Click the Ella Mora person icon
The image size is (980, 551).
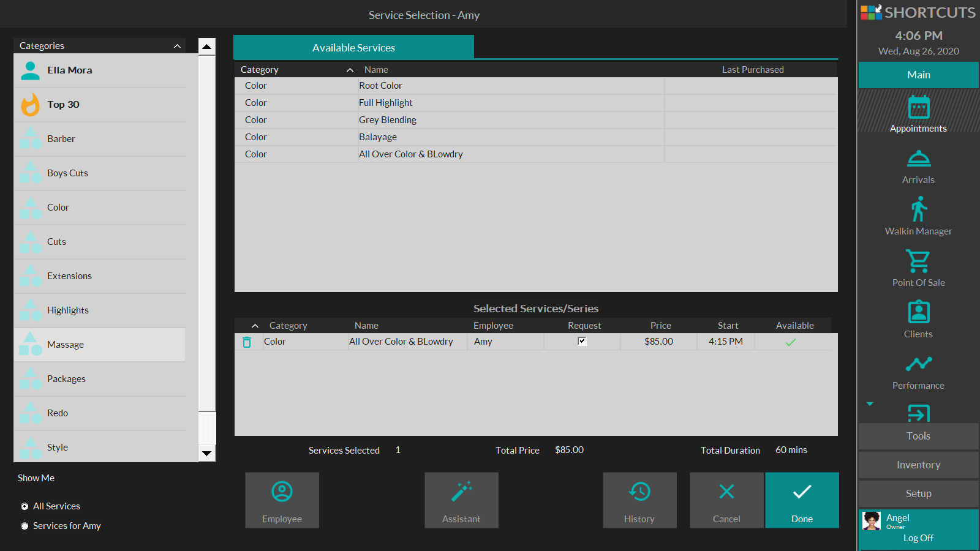(30, 70)
